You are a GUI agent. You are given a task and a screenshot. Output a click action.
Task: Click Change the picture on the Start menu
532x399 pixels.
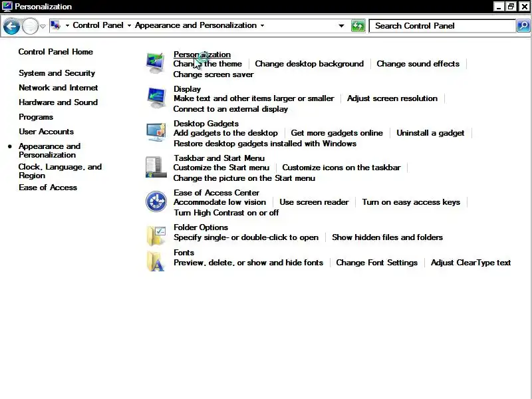coord(244,178)
